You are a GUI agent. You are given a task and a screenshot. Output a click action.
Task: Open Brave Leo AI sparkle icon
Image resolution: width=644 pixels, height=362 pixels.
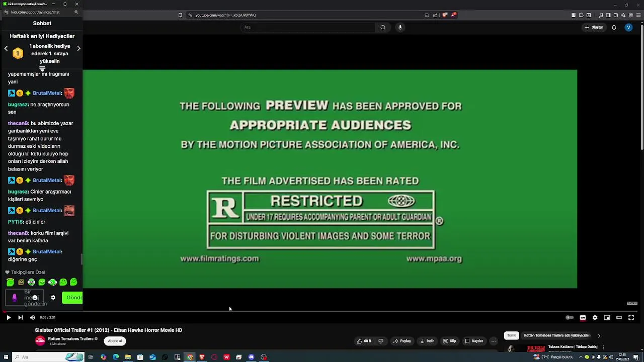point(623,15)
